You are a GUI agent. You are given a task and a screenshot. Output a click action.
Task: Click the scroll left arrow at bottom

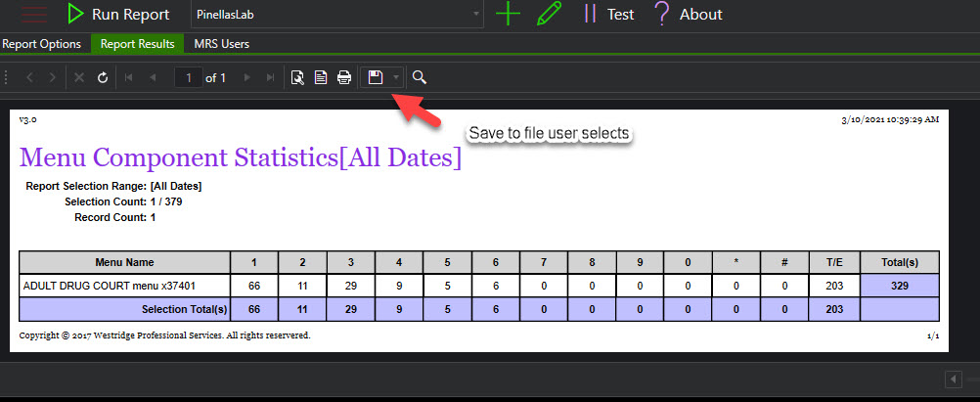pos(952,380)
